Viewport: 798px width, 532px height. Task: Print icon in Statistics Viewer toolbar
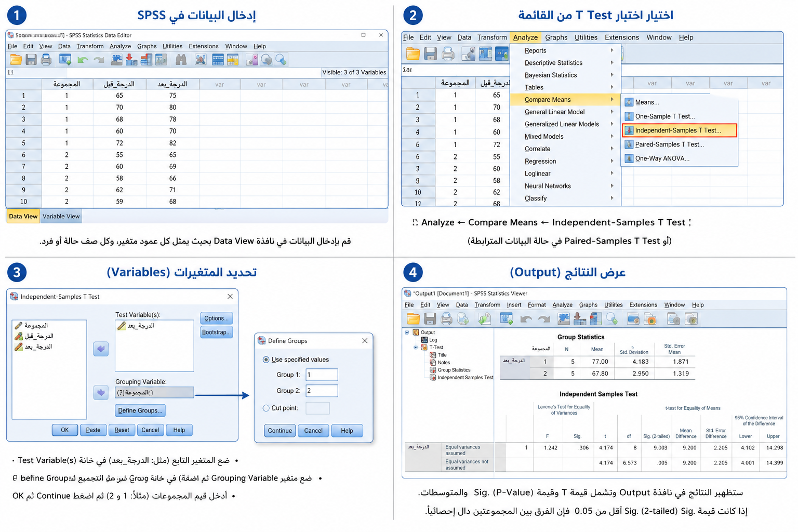[446, 318]
